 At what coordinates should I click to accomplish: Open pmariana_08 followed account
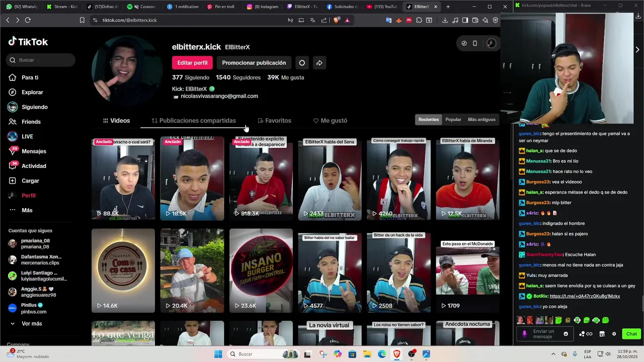pyautogui.click(x=35, y=244)
